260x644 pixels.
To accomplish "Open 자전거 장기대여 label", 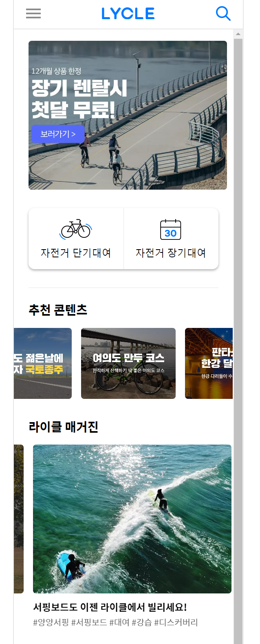I will pos(171,253).
